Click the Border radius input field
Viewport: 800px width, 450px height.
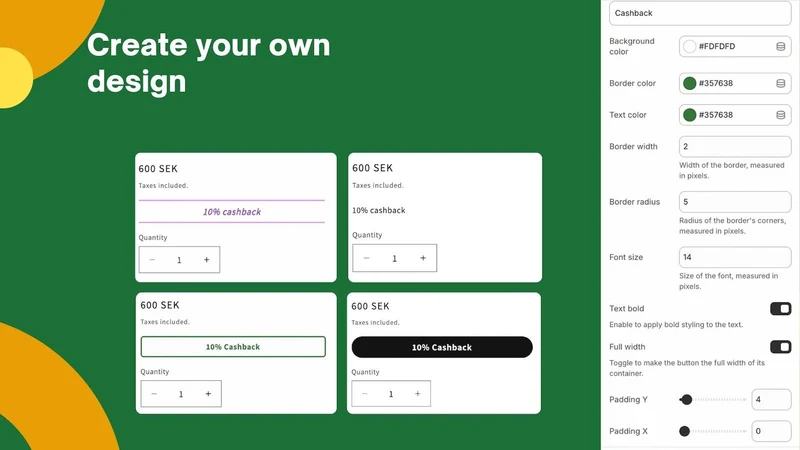[735, 202]
